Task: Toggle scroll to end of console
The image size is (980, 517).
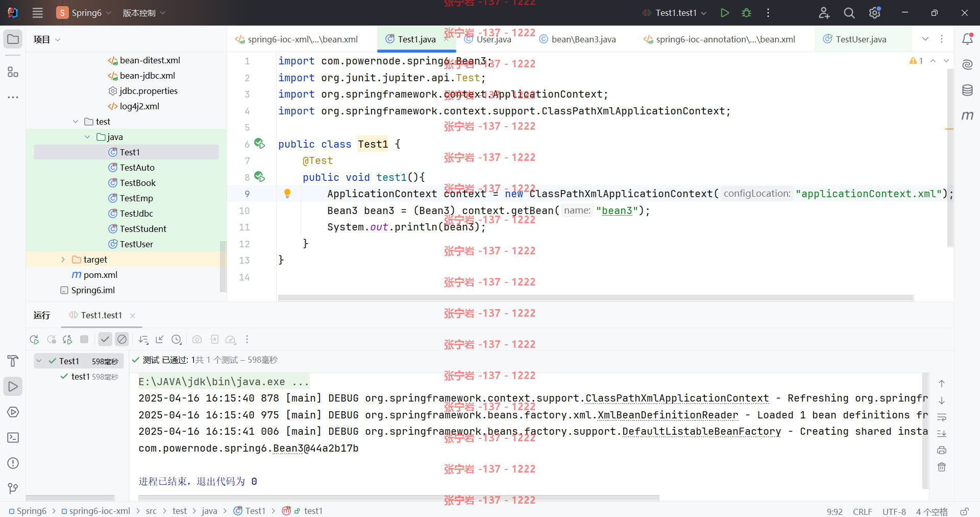Action: [x=942, y=433]
